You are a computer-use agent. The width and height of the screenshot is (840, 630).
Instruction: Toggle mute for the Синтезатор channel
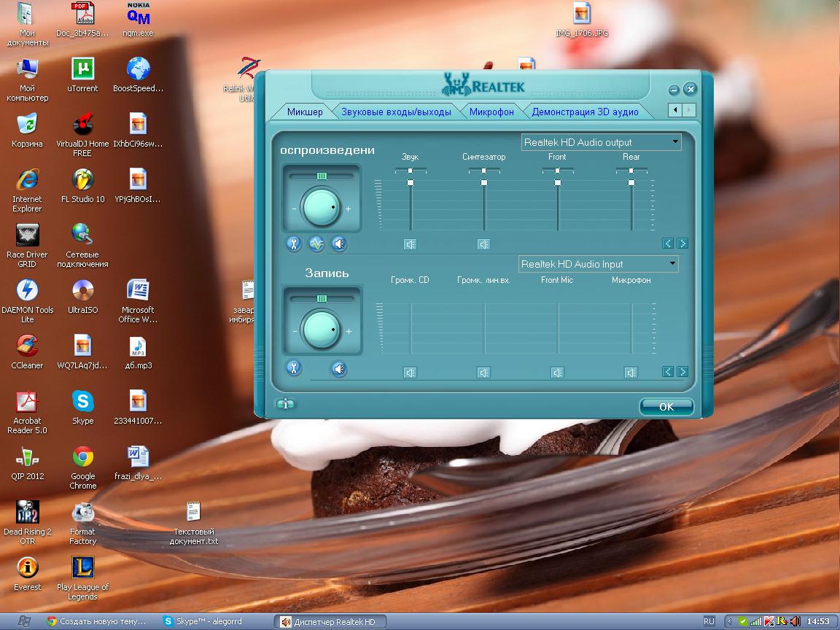point(483,244)
